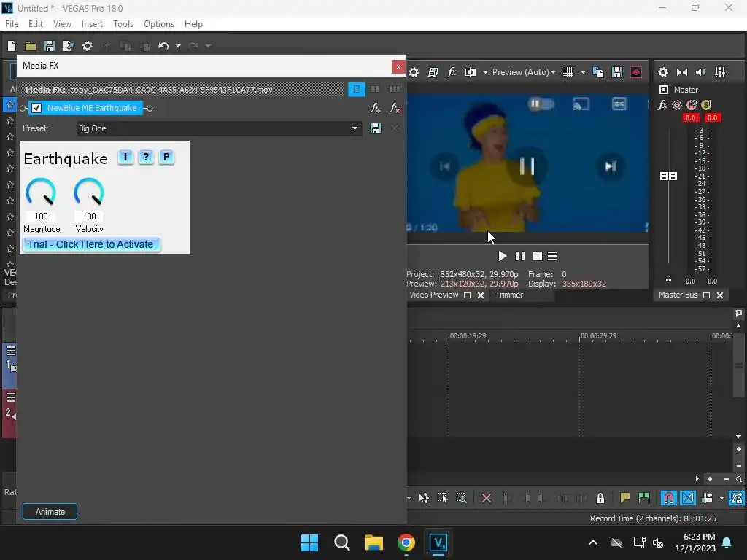Open a project using the folder icon
The height and width of the screenshot is (560, 747).
pos(31,46)
